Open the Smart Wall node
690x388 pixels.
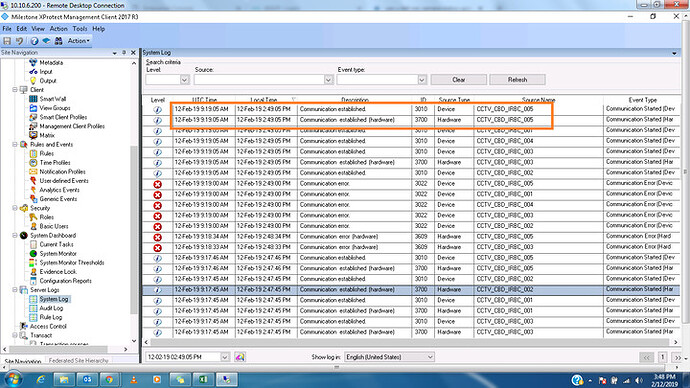pyautogui.click(x=52, y=99)
